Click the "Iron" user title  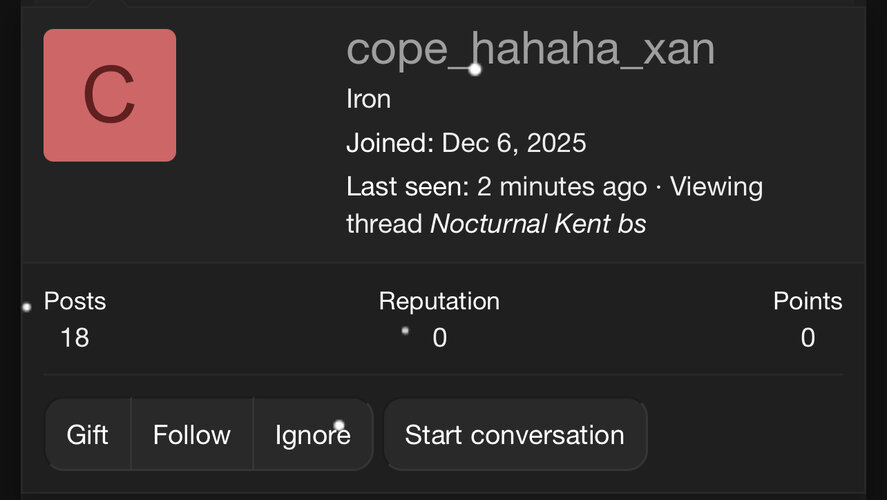pyautogui.click(x=368, y=99)
